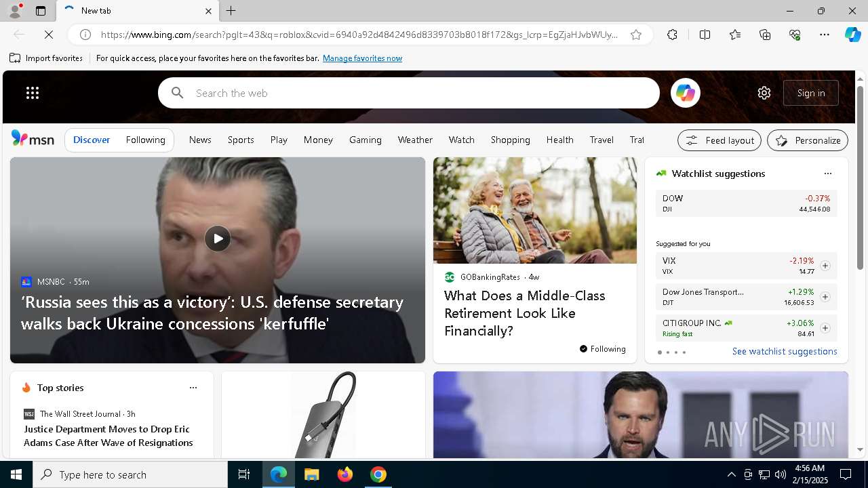Click the Search the web field
This screenshot has height=488, width=868.
point(409,93)
